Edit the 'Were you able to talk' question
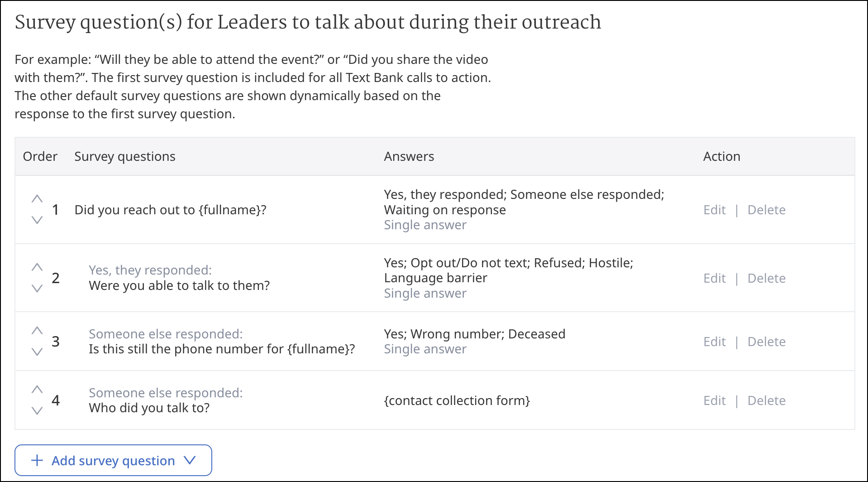 click(x=715, y=278)
